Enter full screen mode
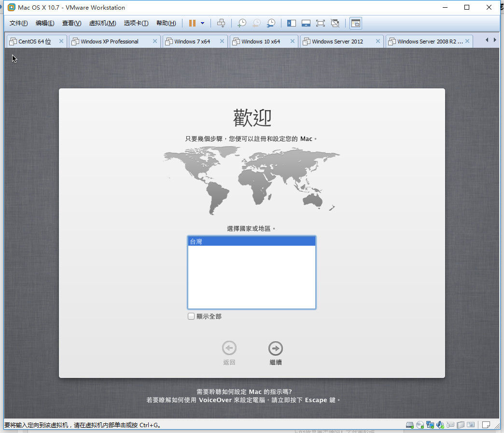The width and height of the screenshot is (504, 433). click(321, 23)
